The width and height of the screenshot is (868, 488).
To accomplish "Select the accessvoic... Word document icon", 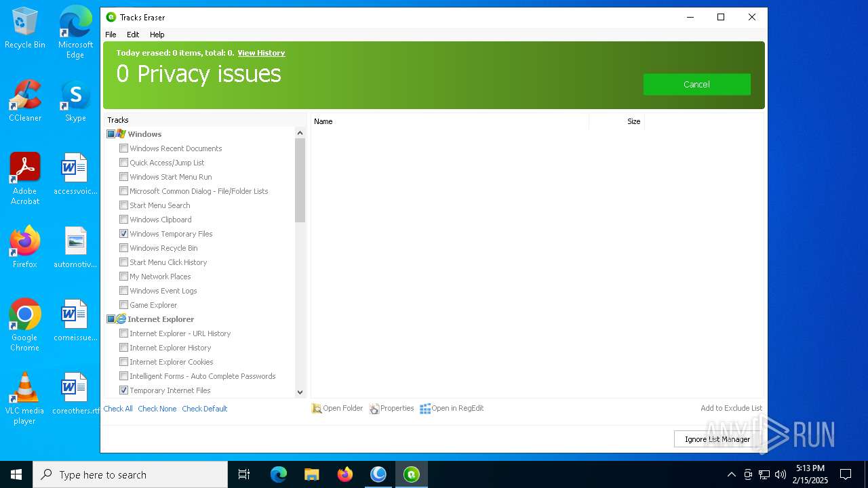I will point(75,174).
